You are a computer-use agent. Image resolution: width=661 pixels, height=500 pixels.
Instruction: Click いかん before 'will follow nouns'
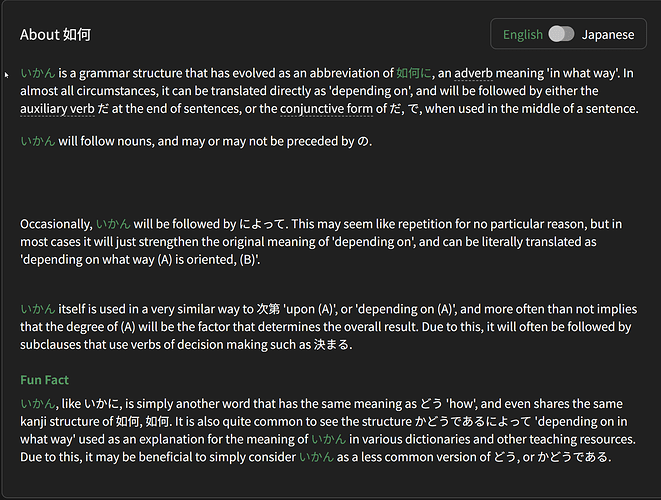pos(38,141)
